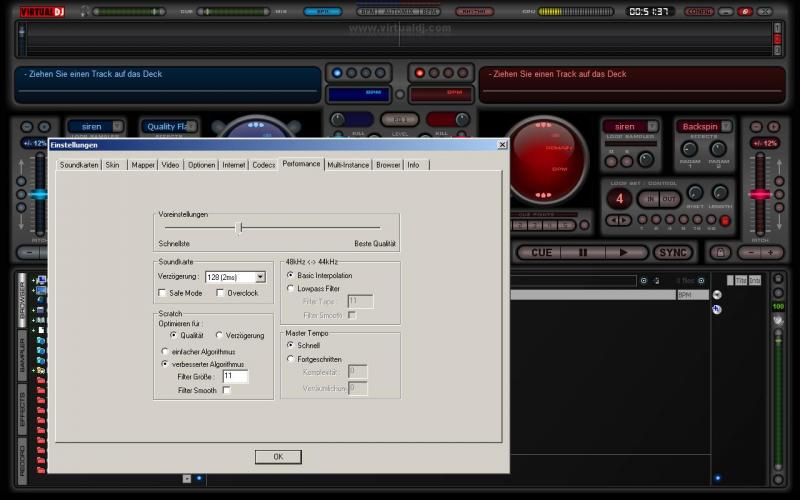
Task: Select Verzögerung scratch optimization radio button
Action: [x=219, y=335]
